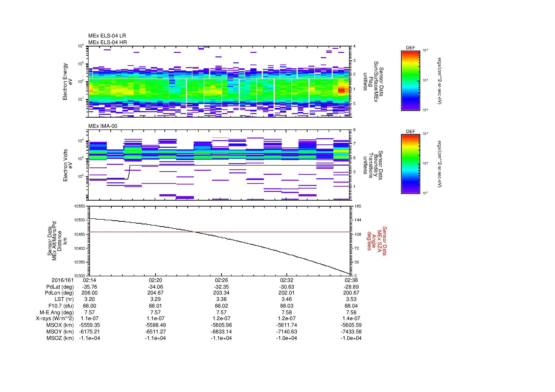Image resolution: width=555 pixels, height=392 pixels.
Task: Click the 'MSOX (km)' row label
Action: point(60,325)
